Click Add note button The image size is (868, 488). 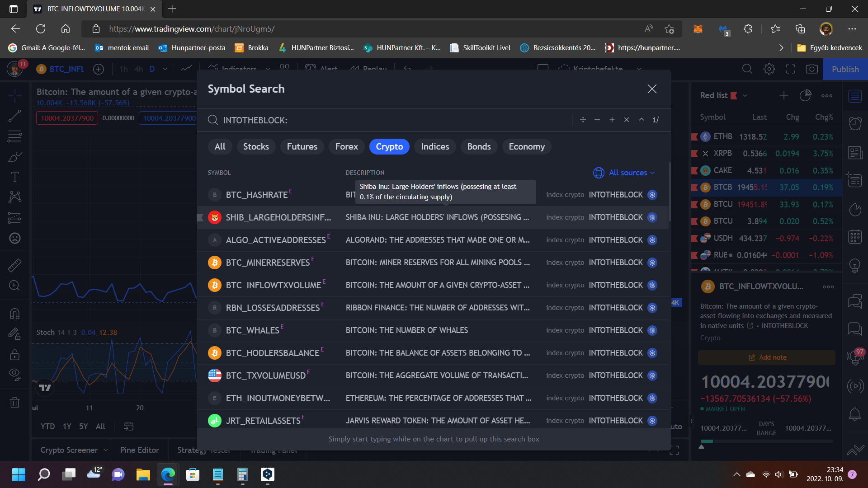(x=767, y=357)
